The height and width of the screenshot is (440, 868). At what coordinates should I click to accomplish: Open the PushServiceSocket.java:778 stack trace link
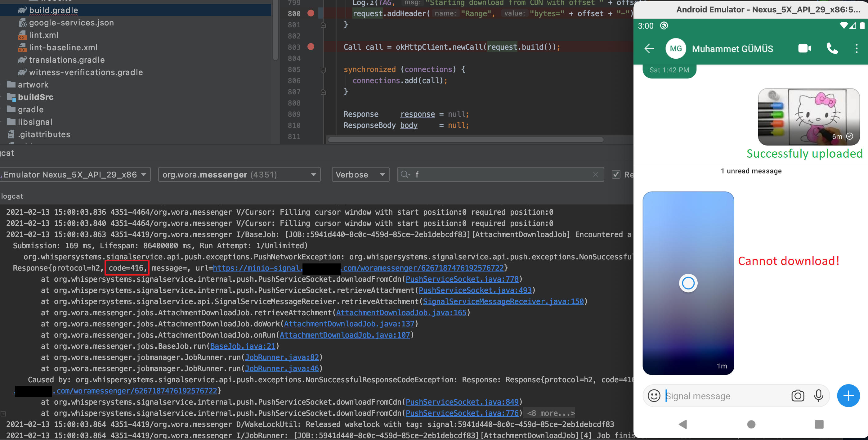point(462,279)
